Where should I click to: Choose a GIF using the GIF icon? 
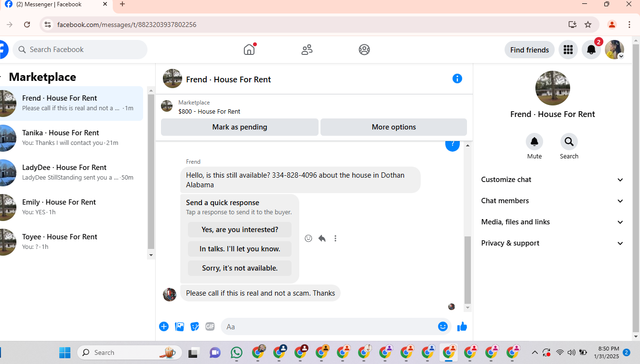[210, 326]
